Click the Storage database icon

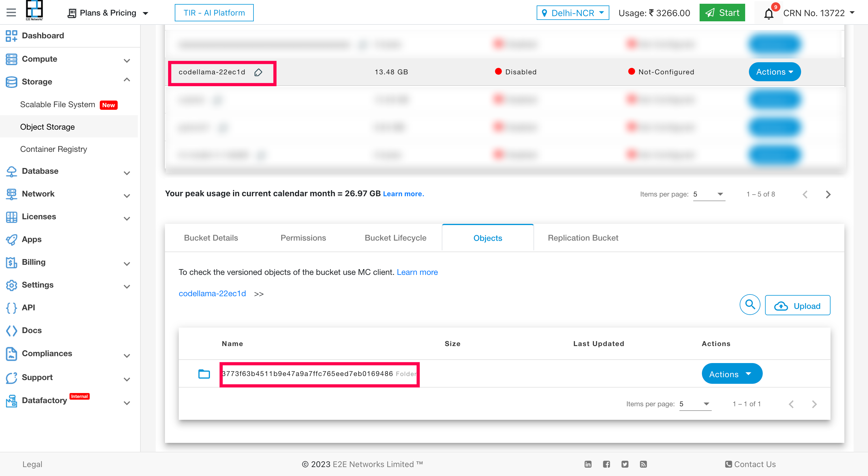[x=12, y=82]
